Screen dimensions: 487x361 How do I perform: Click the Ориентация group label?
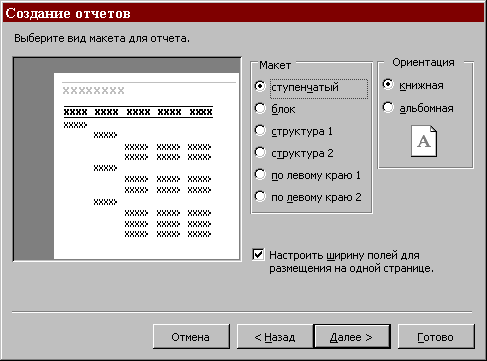tap(423, 62)
